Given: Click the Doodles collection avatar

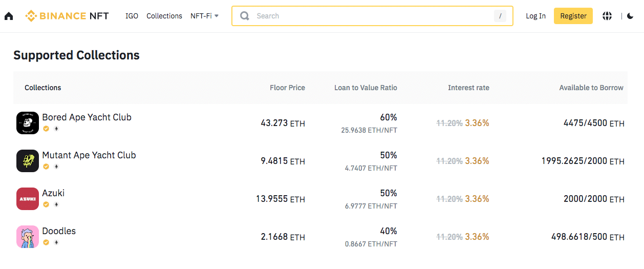Looking at the screenshot, I should pyautogui.click(x=28, y=237).
